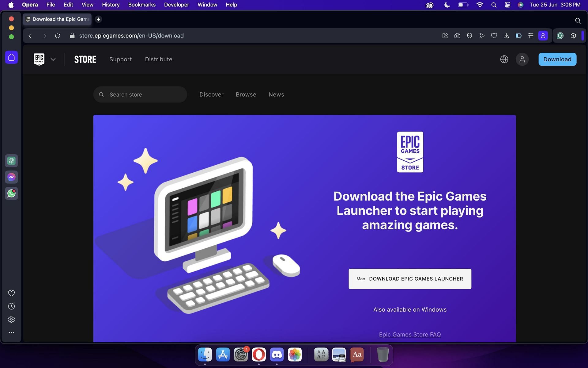Expand the Epic Games logo dropdown chevron
The width and height of the screenshot is (588, 368).
click(x=53, y=59)
